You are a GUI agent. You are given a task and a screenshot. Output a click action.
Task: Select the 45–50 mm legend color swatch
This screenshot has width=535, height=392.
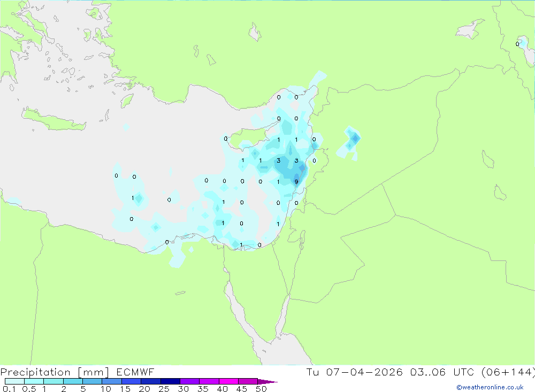pyautogui.click(x=248, y=381)
